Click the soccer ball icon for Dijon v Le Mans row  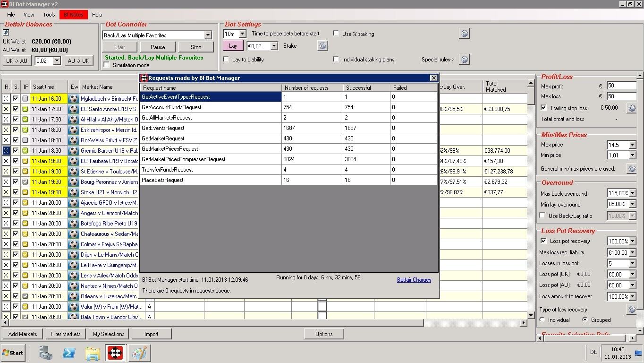(x=73, y=255)
